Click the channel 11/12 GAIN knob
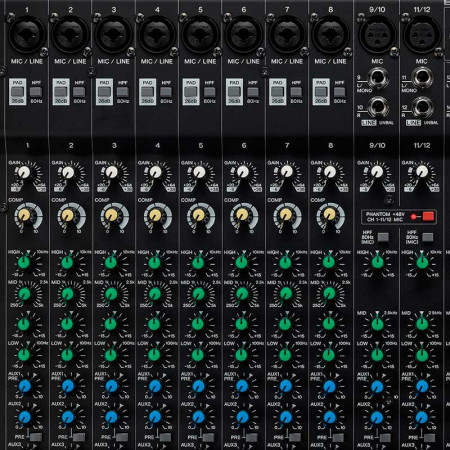This screenshot has height=450, width=450. (422, 172)
